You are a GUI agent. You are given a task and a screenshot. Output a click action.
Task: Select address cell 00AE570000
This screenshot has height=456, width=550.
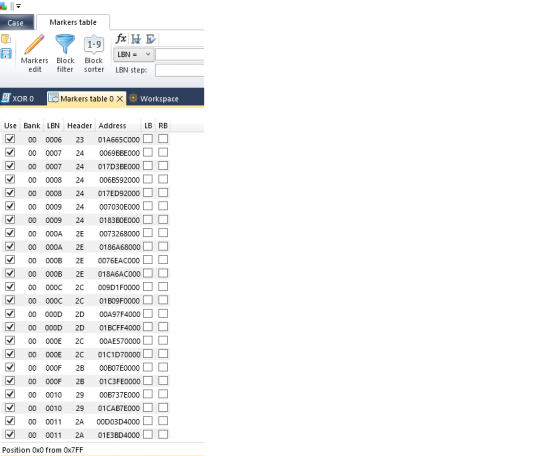[x=120, y=341]
